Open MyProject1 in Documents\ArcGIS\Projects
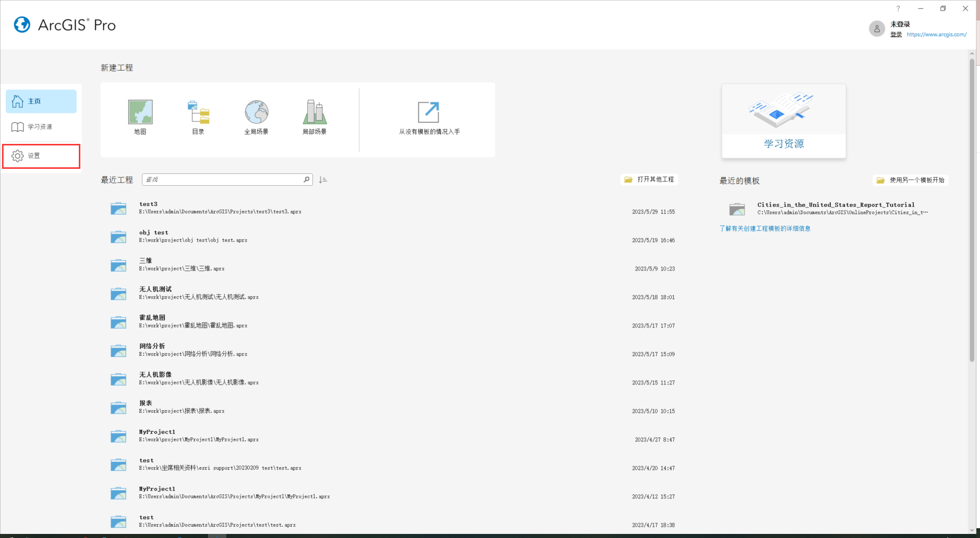The width and height of the screenshot is (980, 538). click(393, 493)
